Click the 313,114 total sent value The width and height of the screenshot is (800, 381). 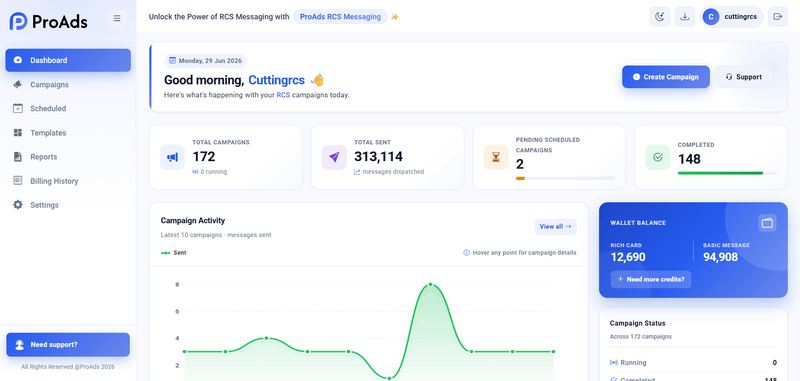click(x=379, y=157)
